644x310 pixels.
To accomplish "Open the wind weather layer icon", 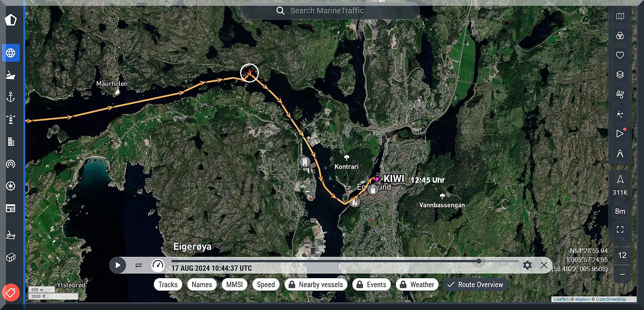I will [x=620, y=94].
